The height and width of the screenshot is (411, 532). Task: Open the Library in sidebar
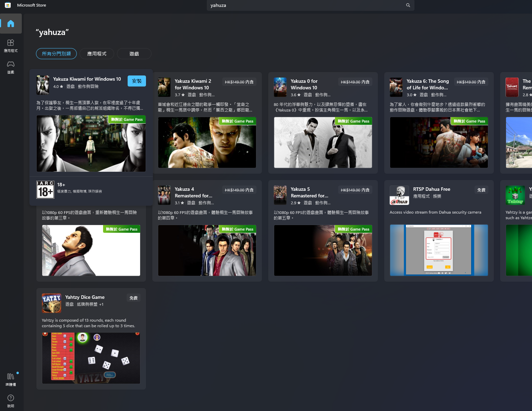tap(11, 379)
